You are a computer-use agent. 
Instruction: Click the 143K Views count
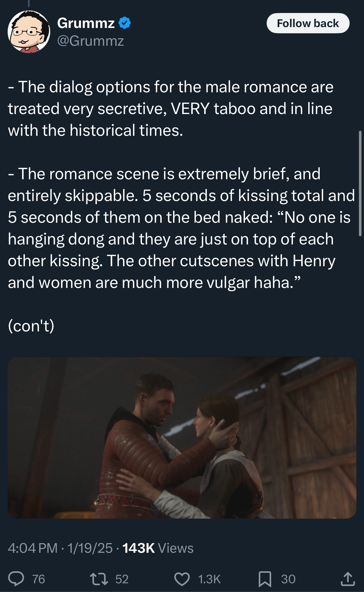[x=158, y=548]
